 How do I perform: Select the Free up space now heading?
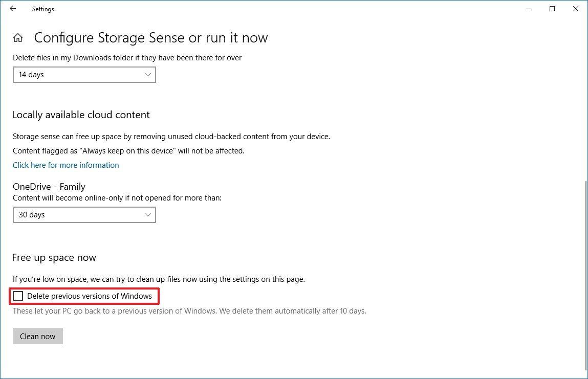[x=54, y=257]
